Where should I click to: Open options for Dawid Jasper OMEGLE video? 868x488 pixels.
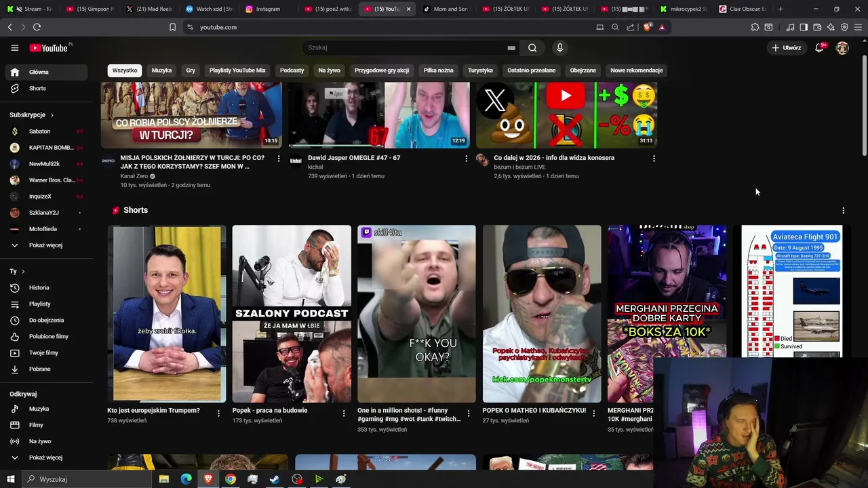(x=466, y=159)
